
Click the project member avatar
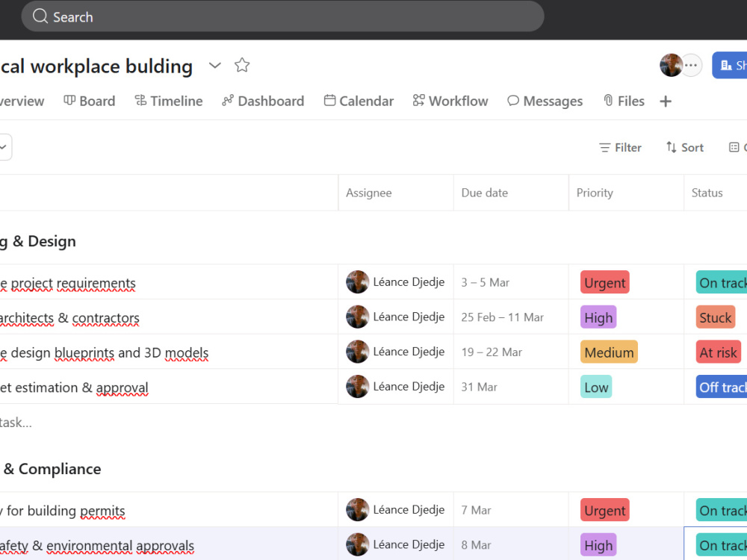tap(671, 65)
